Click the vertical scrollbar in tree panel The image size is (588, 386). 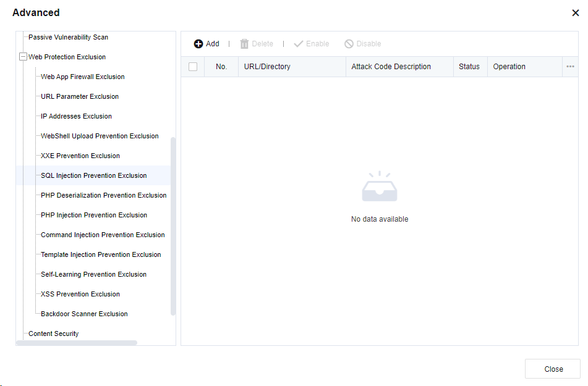tap(173, 225)
